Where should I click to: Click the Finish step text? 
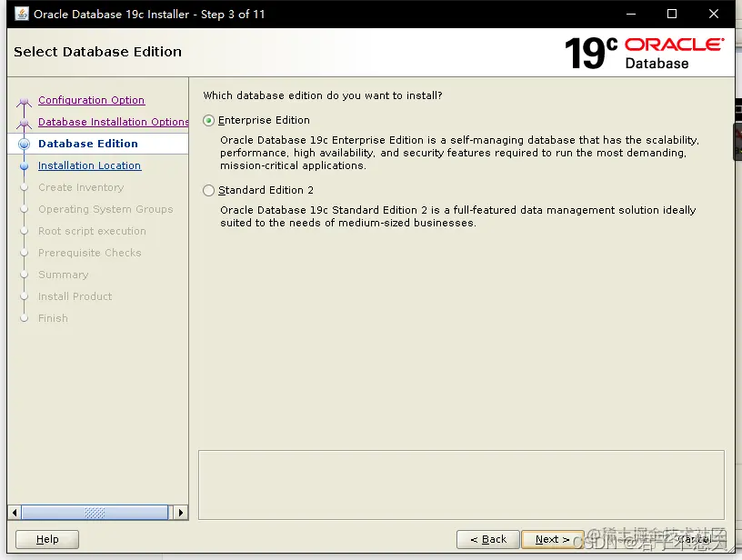pos(53,318)
